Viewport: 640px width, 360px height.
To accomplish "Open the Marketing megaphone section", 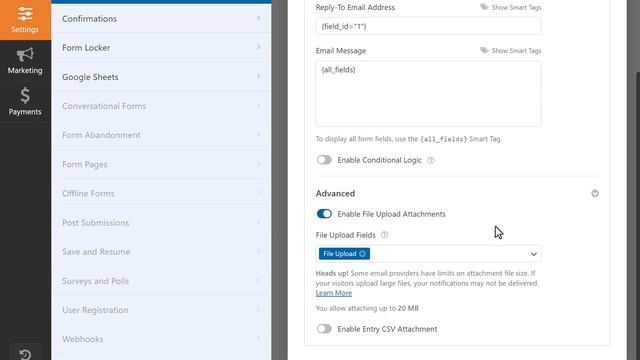I will (25, 61).
